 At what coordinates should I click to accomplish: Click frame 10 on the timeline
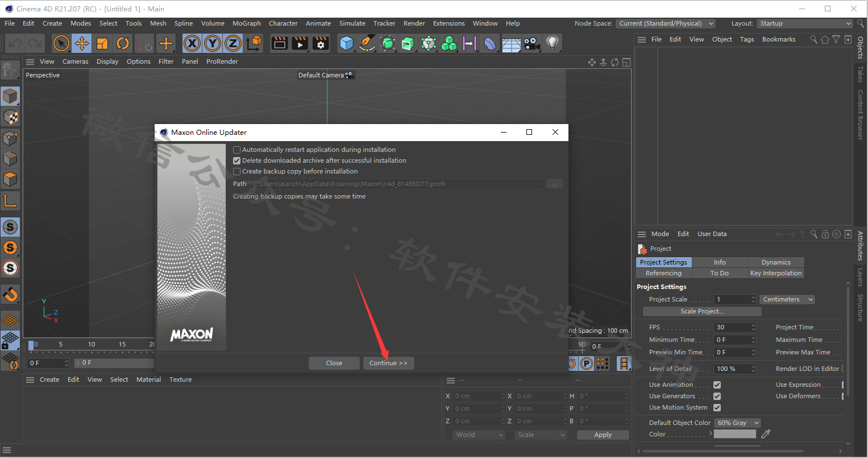point(92,344)
